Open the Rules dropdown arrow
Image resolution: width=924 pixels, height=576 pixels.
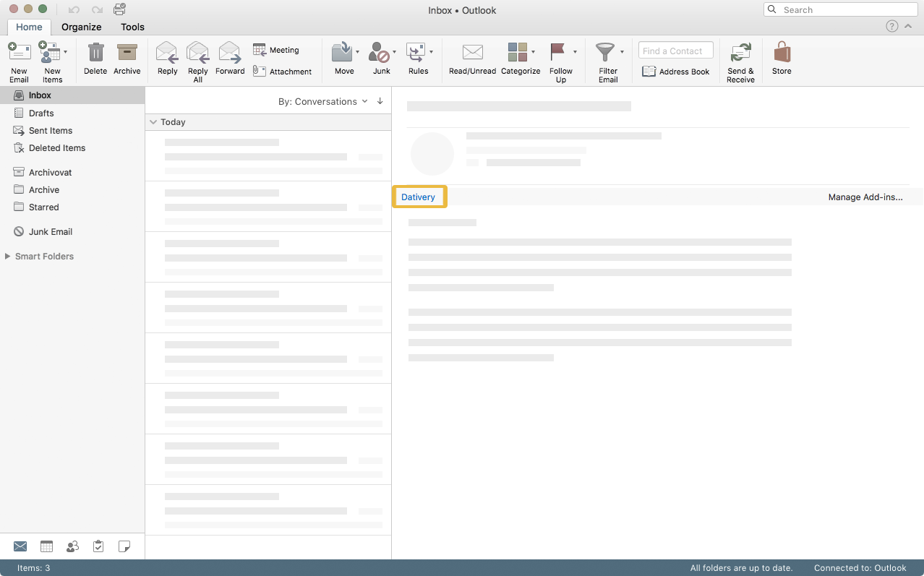point(432,52)
